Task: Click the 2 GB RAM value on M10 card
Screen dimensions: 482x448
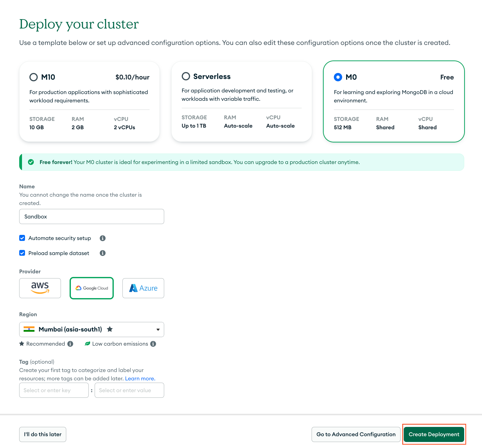Action: tap(78, 127)
